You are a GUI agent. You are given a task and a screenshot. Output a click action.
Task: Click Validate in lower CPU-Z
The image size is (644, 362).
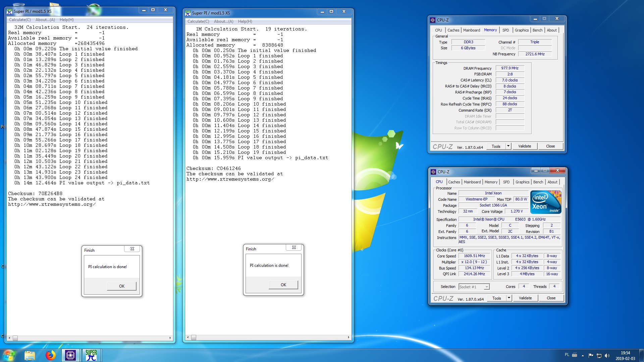pos(525,298)
